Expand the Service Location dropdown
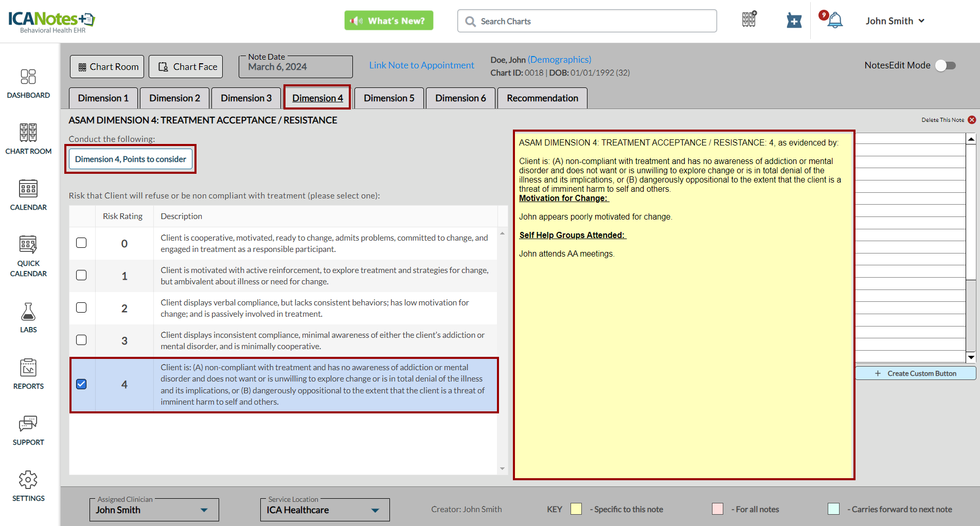The width and height of the screenshot is (980, 526). click(375, 510)
